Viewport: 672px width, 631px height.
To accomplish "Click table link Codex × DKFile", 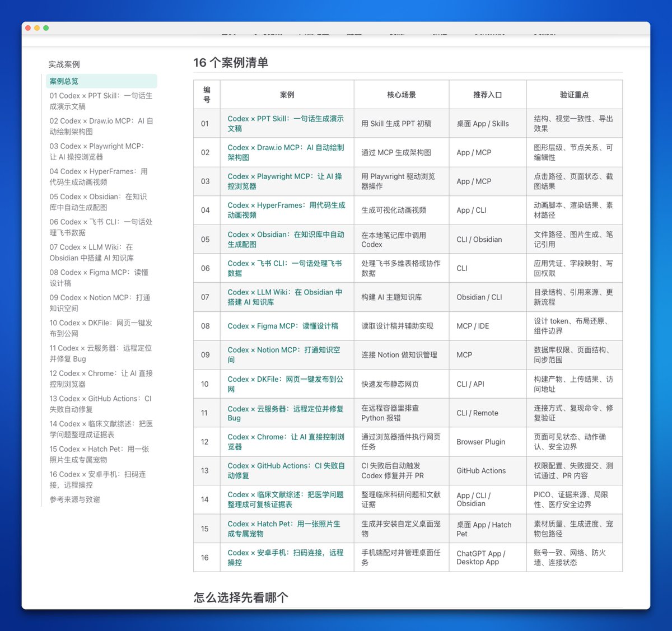I will 286,384.
